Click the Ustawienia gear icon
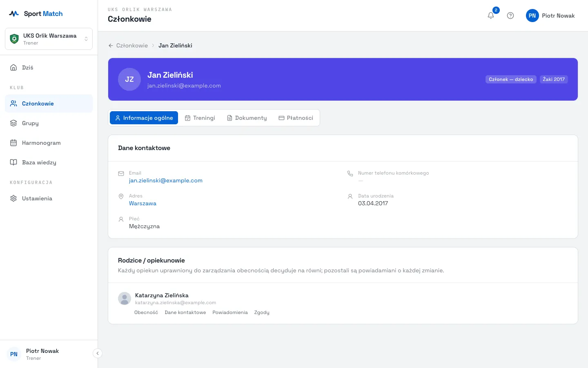588x368 pixels. point(13,198)
